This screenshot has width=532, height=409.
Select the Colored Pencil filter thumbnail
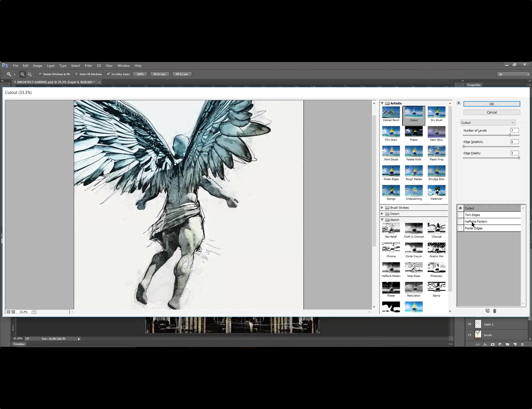pos(391,114)
